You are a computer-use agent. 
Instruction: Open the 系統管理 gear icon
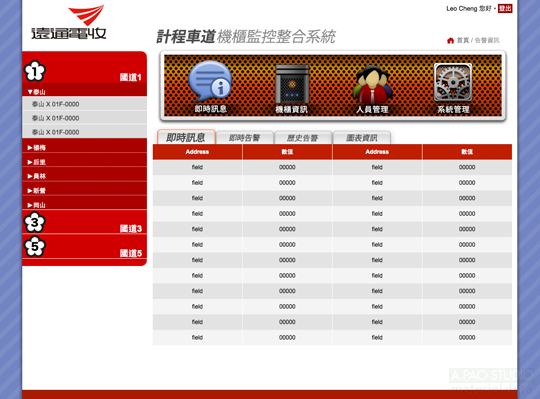(453, 82)
